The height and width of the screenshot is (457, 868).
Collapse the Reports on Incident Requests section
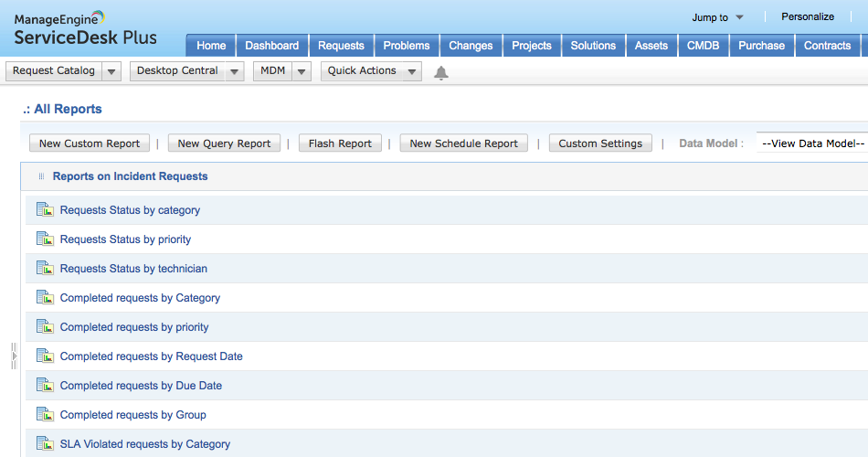[x=130, y=176]
